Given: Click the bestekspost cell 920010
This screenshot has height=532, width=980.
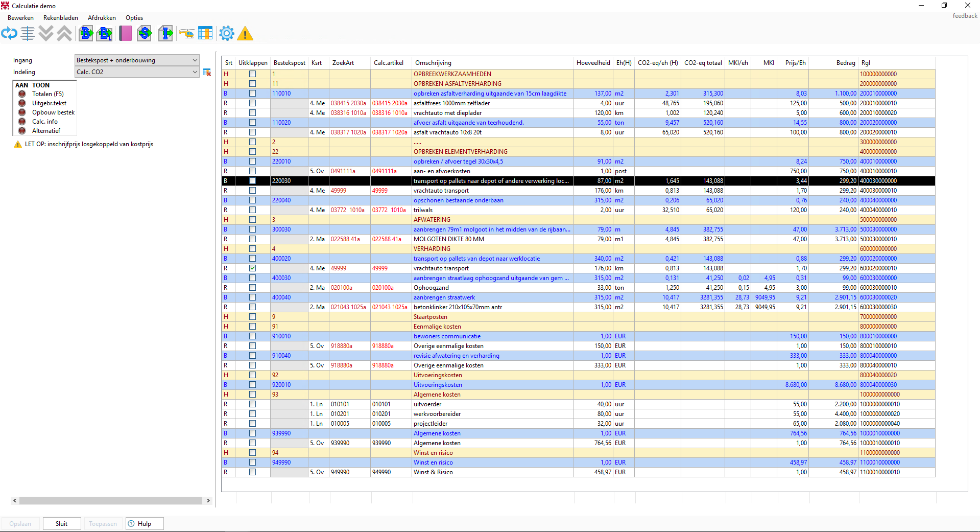Looking at the screenshot, I should coord(289,385).
